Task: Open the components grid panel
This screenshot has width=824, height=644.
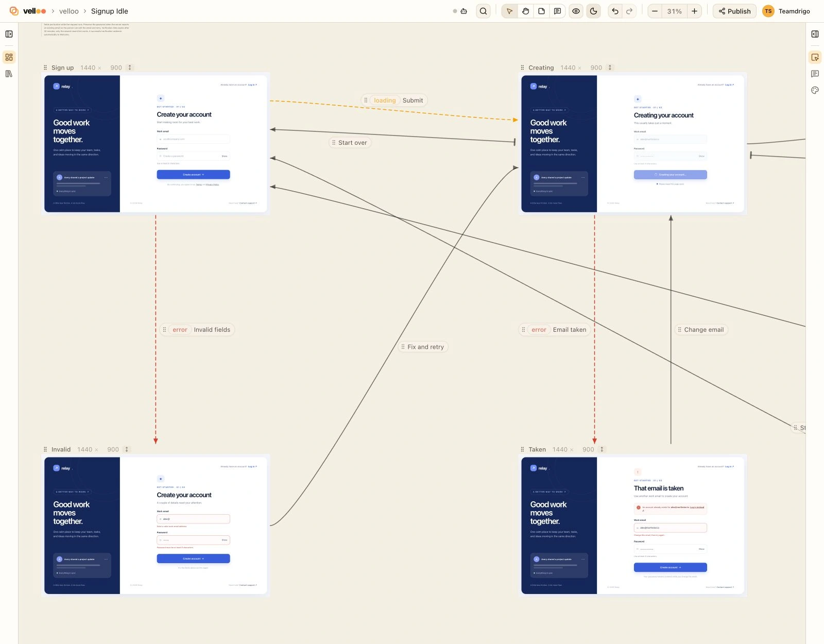Action: click(9, 57)
